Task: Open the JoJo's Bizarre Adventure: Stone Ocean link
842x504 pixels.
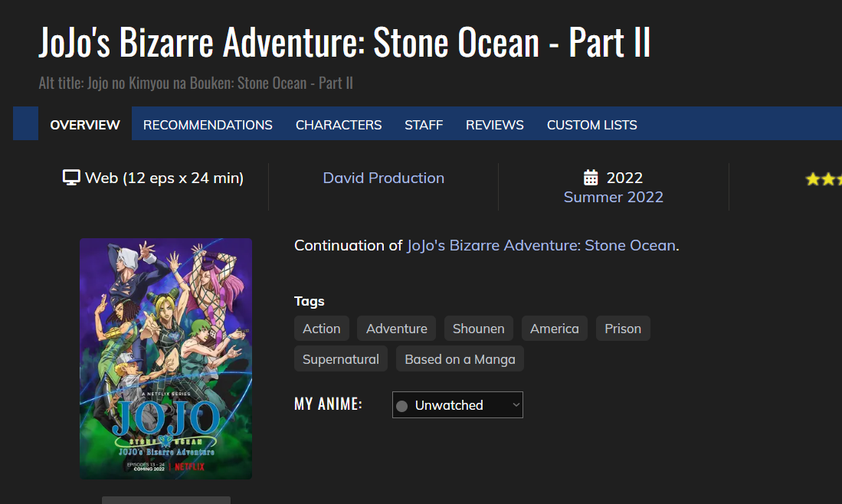Action: 541,246
